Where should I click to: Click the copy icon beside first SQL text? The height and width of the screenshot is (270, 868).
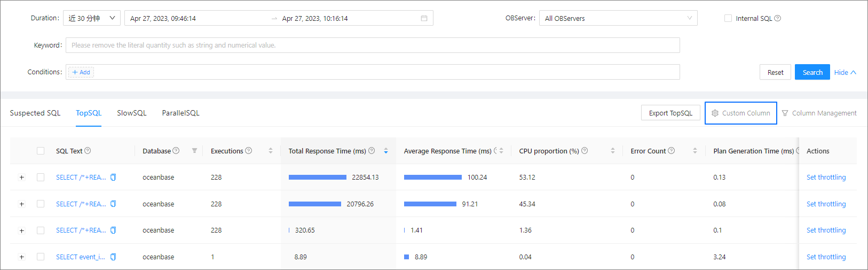113,178
